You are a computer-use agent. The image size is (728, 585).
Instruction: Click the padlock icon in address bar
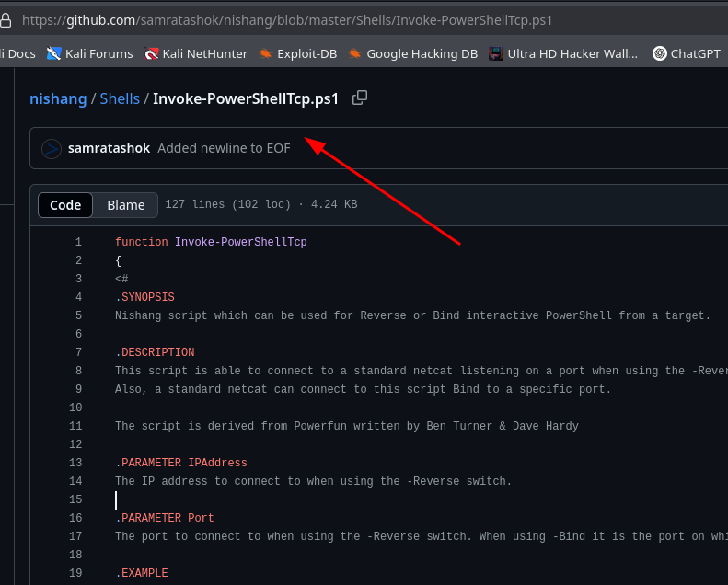[x=6, y=19]
